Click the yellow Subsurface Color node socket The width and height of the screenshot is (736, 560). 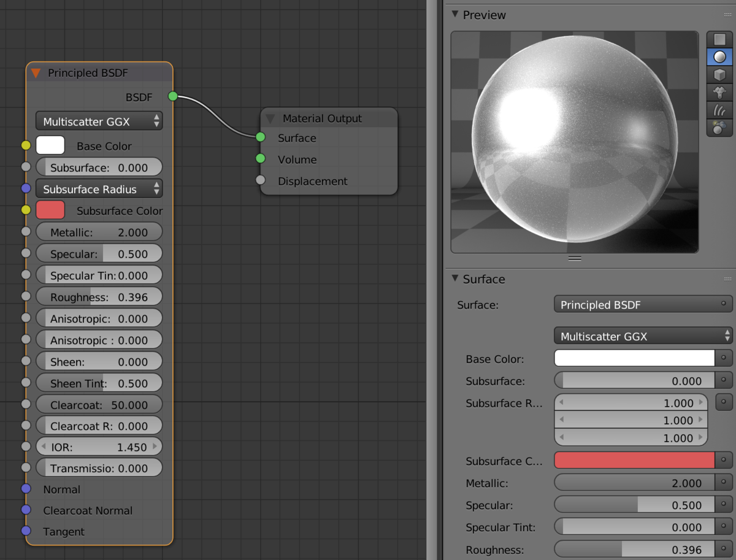pos(26,210)
